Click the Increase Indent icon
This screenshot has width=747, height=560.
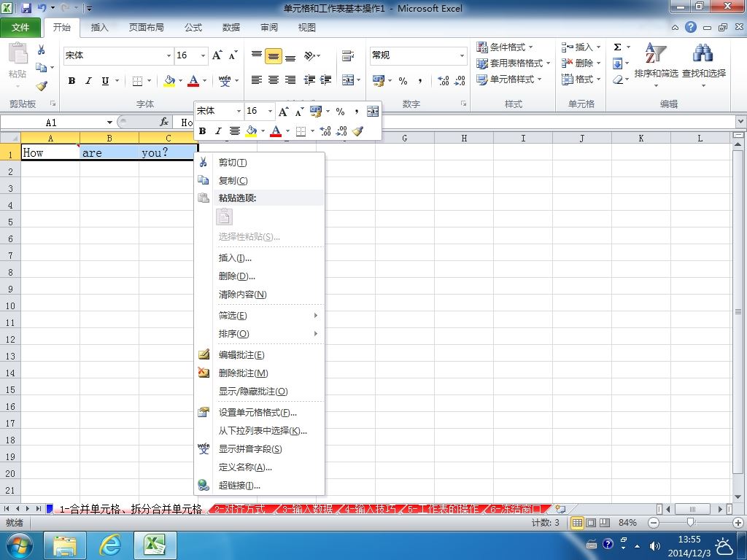coord(325,80)
